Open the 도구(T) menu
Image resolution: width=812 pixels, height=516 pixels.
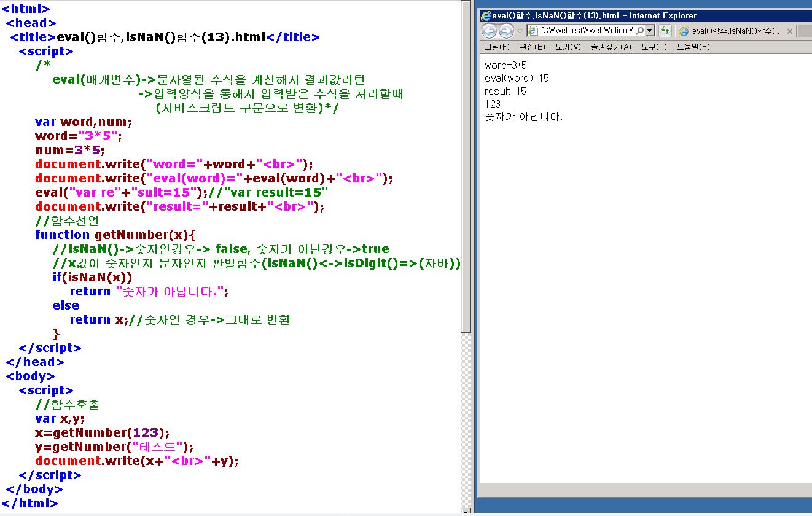click(x=654, y=47)
